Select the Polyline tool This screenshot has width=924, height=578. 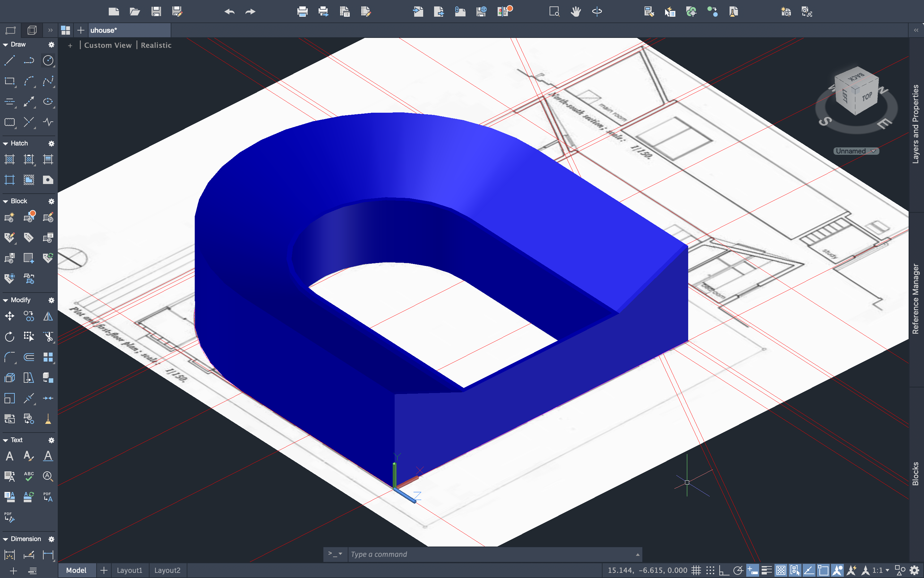[x=29, y=60]
